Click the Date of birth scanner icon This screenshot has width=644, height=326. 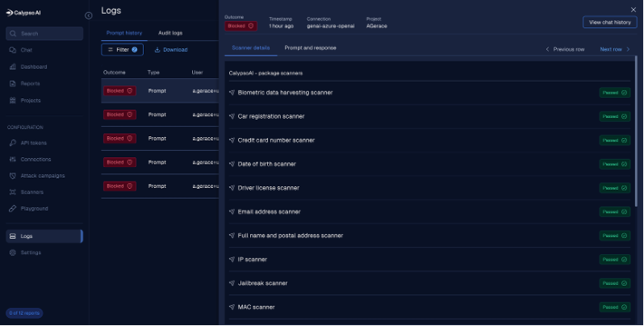pos(232,165)
